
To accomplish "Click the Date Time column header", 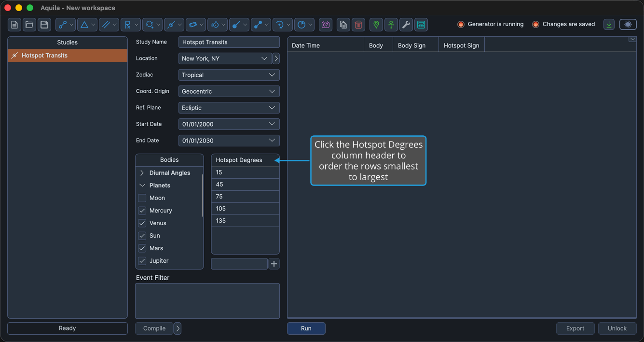I will (x=326, y=45).
